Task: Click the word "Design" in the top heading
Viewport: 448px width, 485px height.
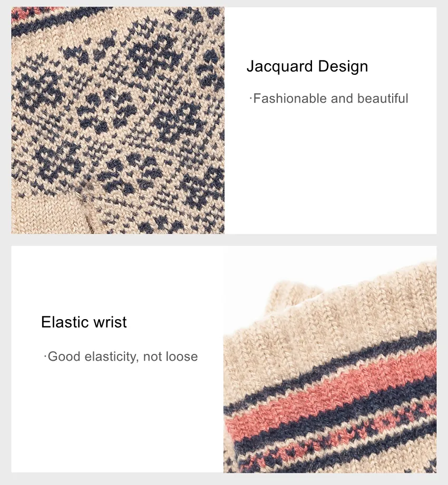Action: tap(343, 66)
